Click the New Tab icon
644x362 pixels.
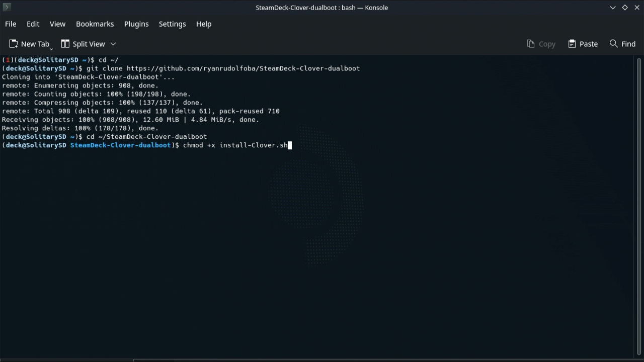coord(14,44)
